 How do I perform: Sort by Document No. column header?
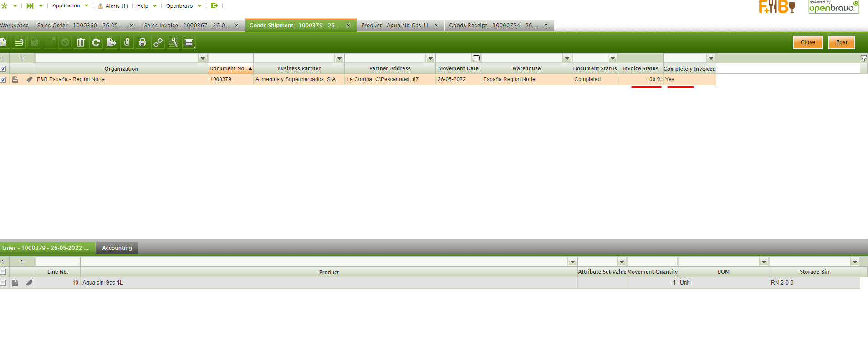click(x=230, y=68)
